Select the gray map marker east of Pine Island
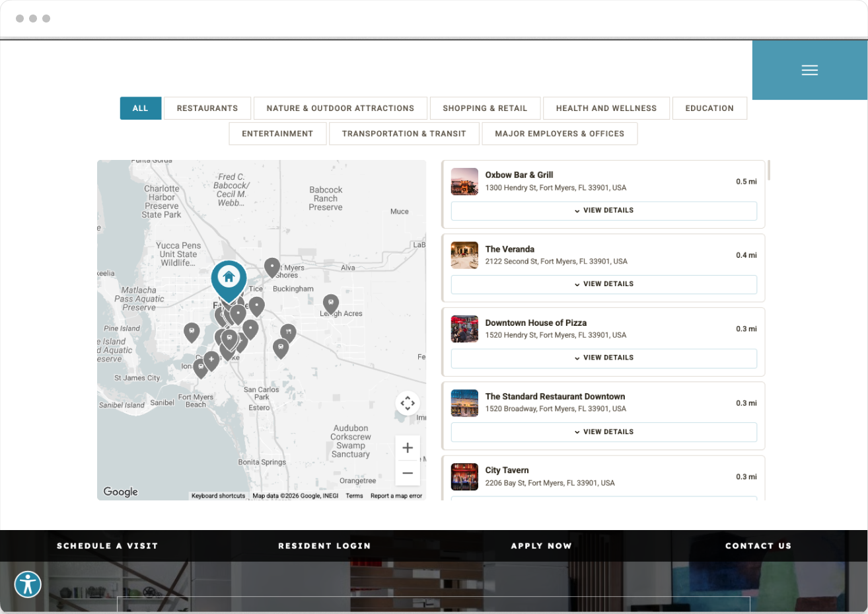This screenshot has height=614, width=868. [192, 332]
